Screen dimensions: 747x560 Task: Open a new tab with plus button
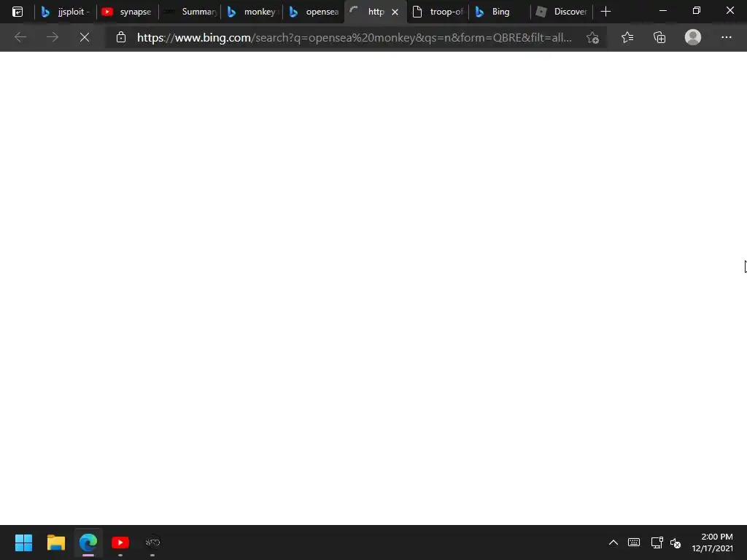tap(605, 12)
